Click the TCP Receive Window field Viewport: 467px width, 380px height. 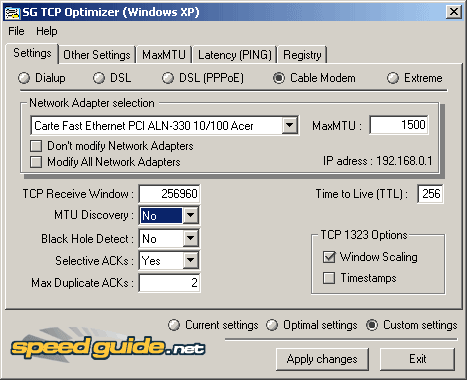pos(169,194)
